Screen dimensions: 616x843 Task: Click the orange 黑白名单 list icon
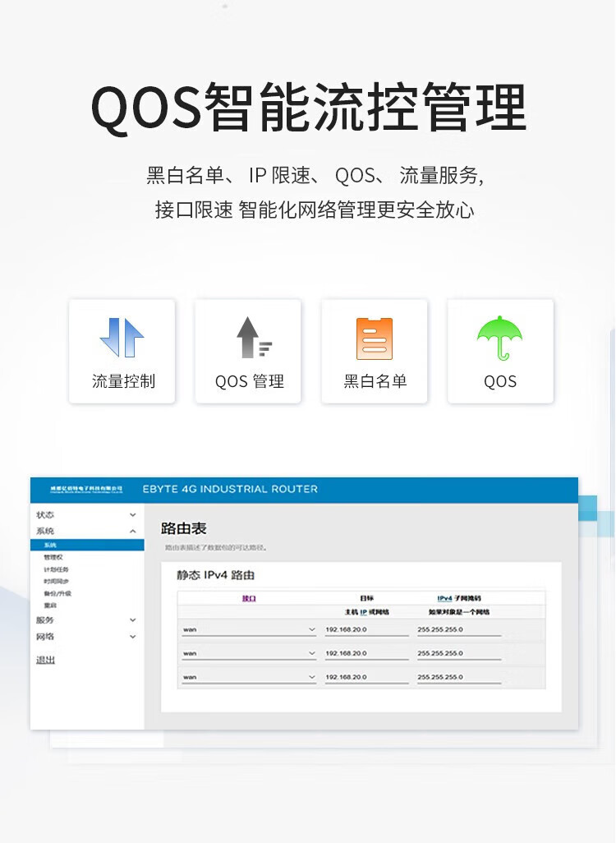[375, 339]
